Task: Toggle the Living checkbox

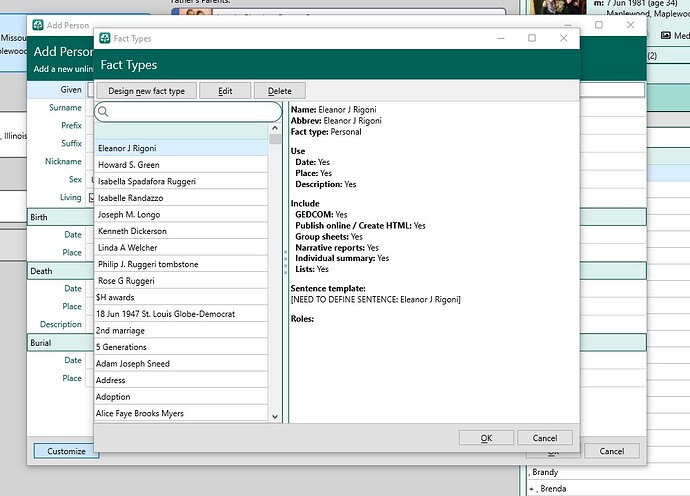Action: coord(92,198)
